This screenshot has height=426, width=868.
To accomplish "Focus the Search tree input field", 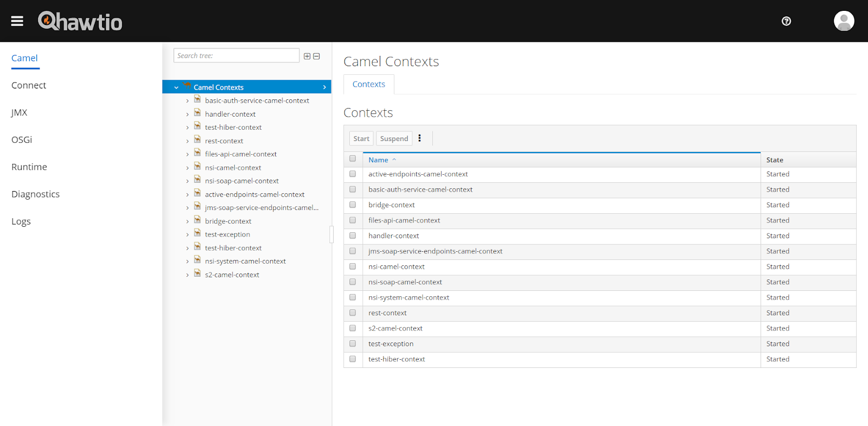I will pos(237,55).
